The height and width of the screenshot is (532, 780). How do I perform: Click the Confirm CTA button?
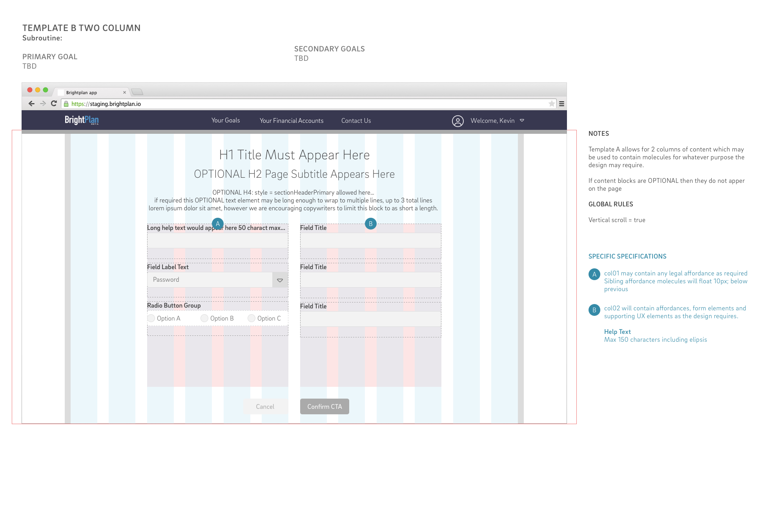(324, 406)
